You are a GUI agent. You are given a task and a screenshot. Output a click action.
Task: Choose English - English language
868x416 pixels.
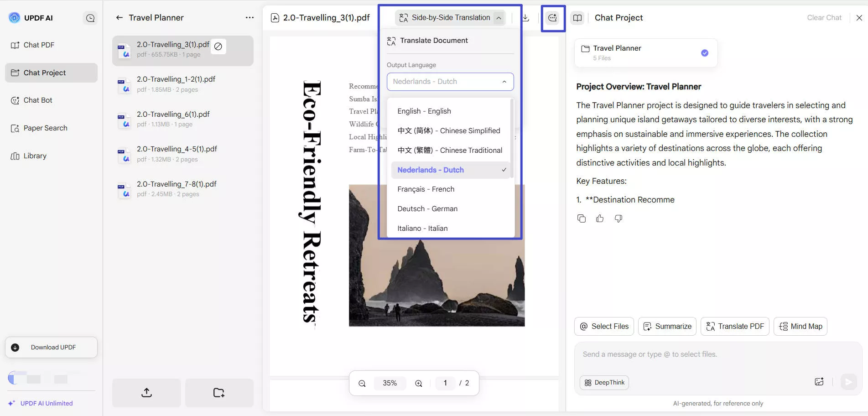[x=450, y=111]
